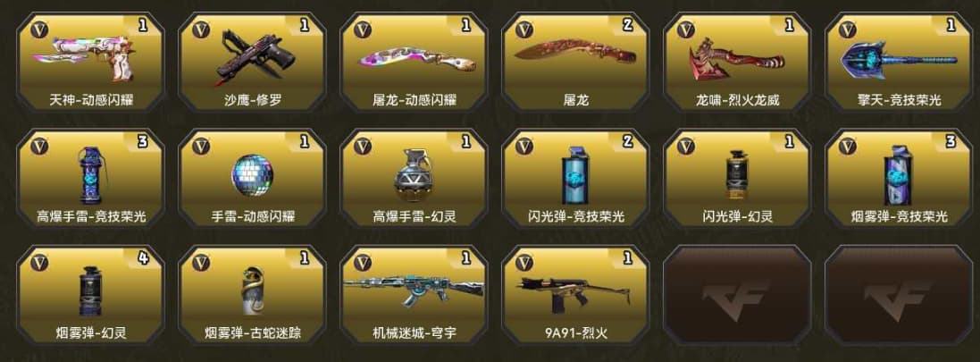
Task: Choose the 烟雾弹-古蛇迷踪 snake grenade
Action: point(253,294)
